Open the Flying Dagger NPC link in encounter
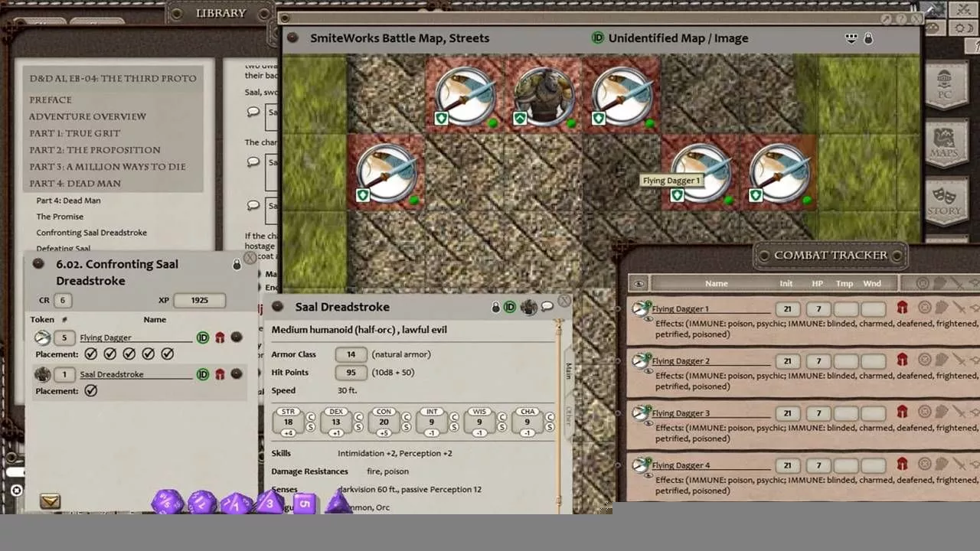The width and height of the screenshot is (980, 551). pyautogui.click(x=237, y=337)
